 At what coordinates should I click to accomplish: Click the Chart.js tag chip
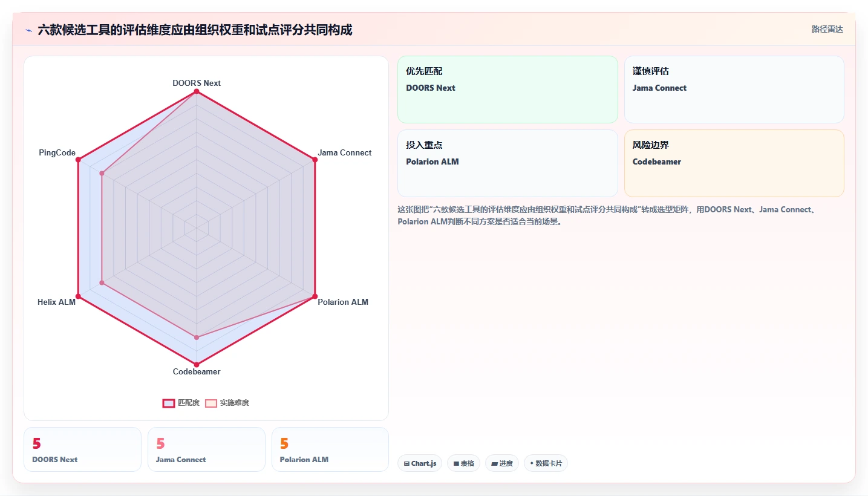coord(420,463)
